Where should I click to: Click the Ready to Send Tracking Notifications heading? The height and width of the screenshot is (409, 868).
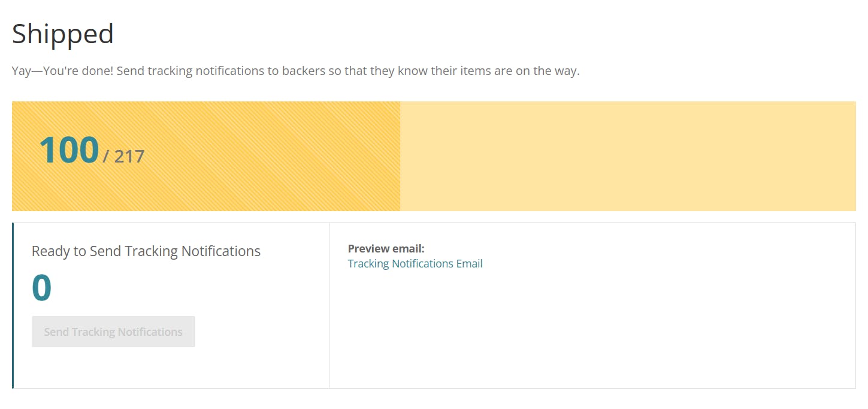tap(146, 251)
